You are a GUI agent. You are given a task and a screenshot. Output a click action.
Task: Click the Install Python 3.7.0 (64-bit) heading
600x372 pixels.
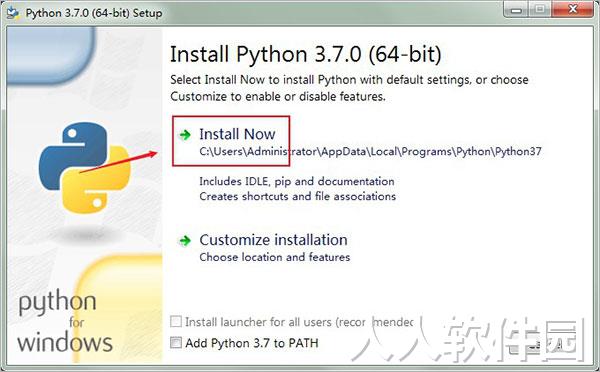305,54
